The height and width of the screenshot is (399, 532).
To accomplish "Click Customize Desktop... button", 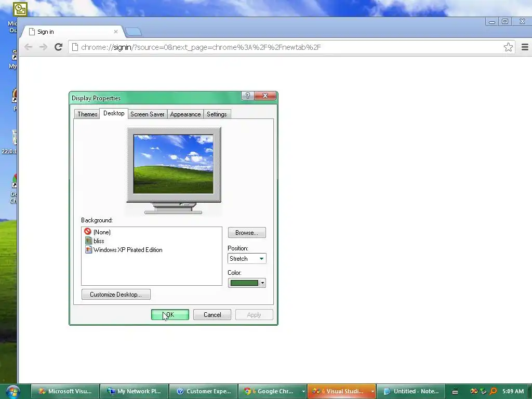I will [116, 295].
